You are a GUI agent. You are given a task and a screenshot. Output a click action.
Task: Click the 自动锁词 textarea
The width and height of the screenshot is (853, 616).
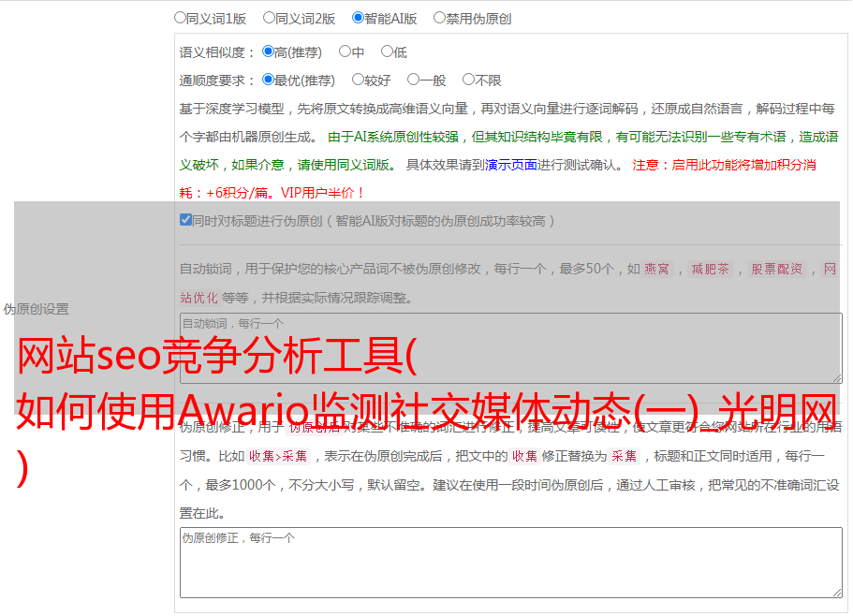point(511,348)
